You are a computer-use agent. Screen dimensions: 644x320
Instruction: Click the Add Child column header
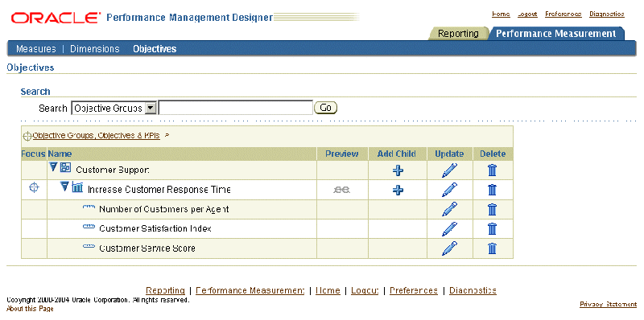click(x=397, y=154)
